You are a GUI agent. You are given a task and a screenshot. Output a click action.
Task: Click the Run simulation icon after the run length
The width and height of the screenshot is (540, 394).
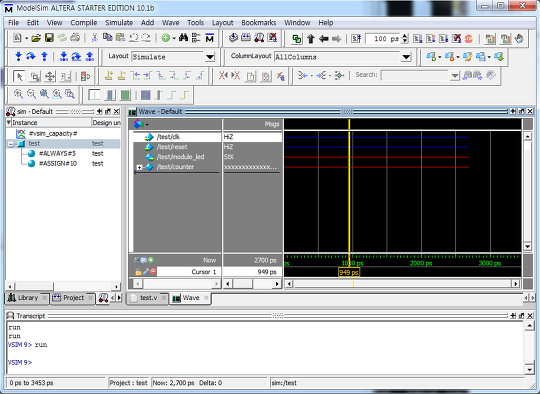(x=418, y=39)
